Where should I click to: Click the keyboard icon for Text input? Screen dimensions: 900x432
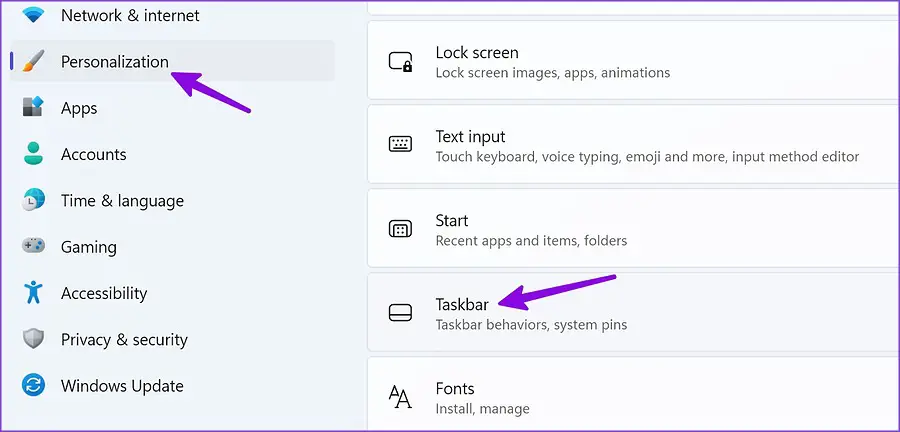[x=401, y=145]
